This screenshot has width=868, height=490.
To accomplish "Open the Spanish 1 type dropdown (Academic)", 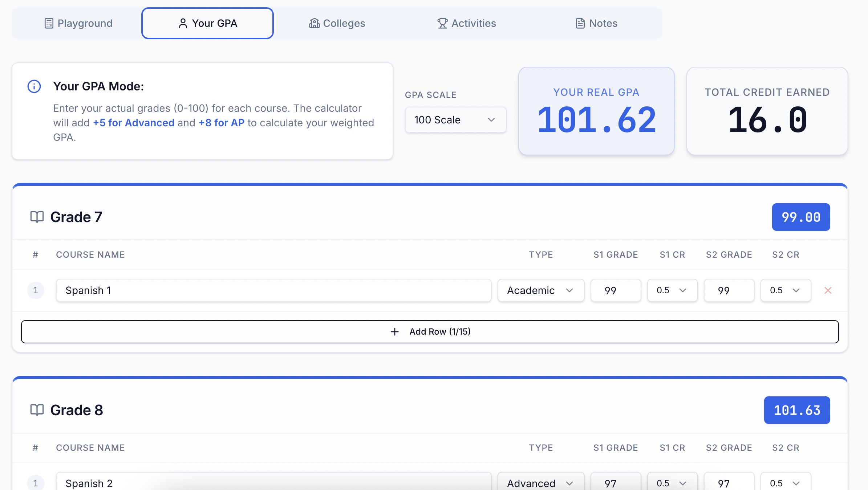I will click(540, 290).
